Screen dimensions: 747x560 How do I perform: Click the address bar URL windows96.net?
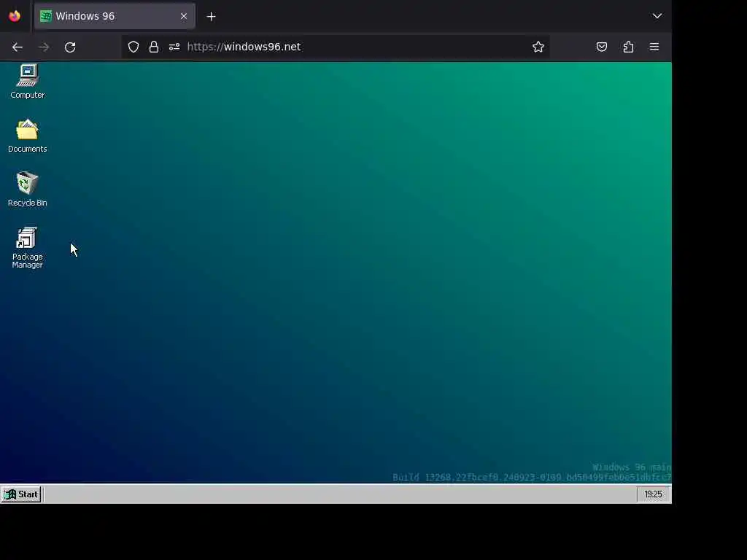(x=244, y=47)
